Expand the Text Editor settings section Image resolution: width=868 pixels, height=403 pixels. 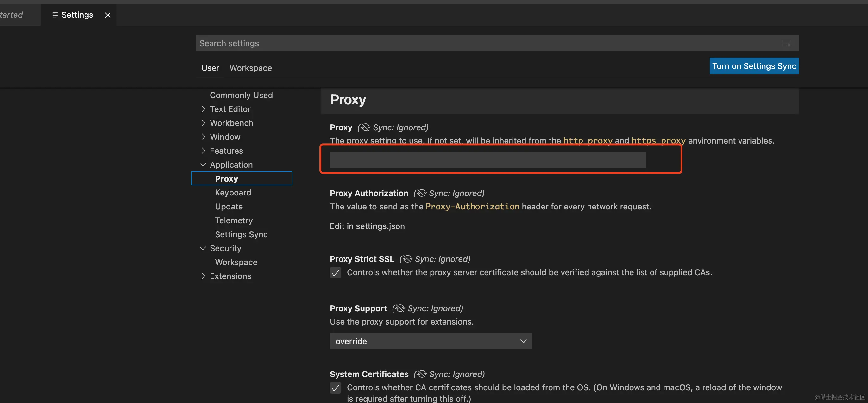pyautogui.click(x=203, y=109)
